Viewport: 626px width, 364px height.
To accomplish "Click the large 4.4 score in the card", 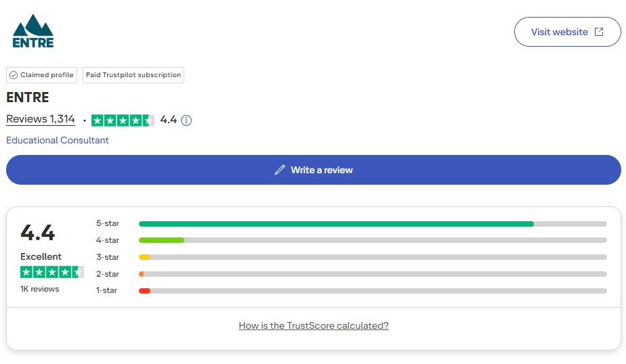I will (x=37, y=233).
